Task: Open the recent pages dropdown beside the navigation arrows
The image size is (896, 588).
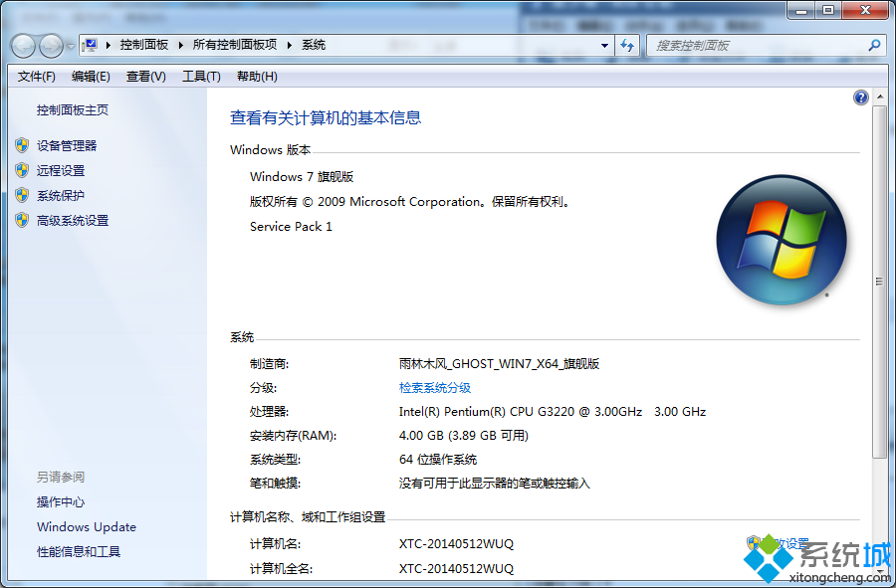Action: pos(71,46)
